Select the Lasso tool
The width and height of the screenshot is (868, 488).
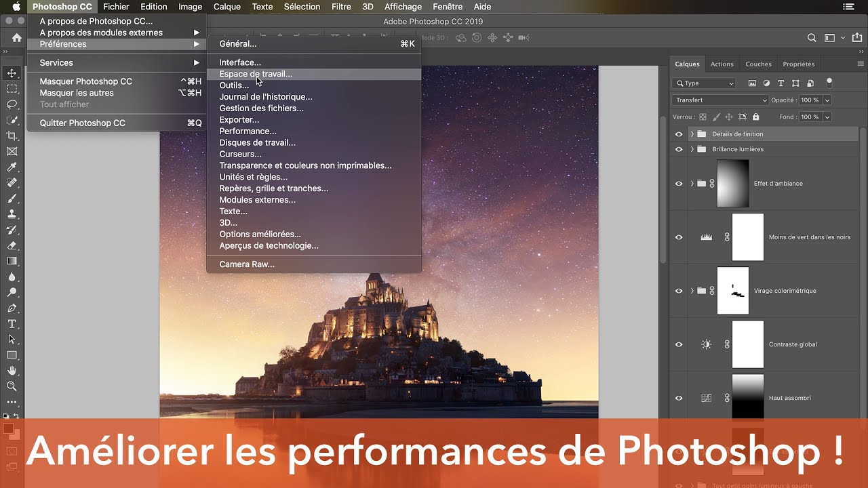pos(12,104)
